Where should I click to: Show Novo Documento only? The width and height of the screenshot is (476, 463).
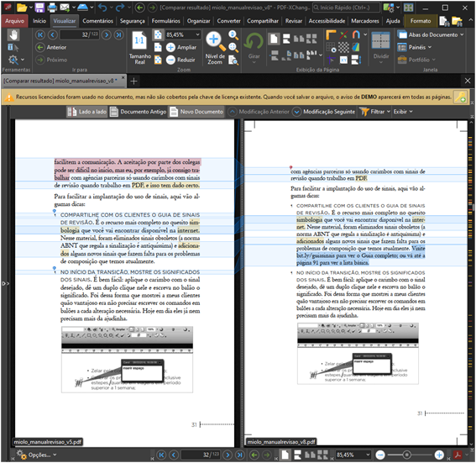(196, 112)
